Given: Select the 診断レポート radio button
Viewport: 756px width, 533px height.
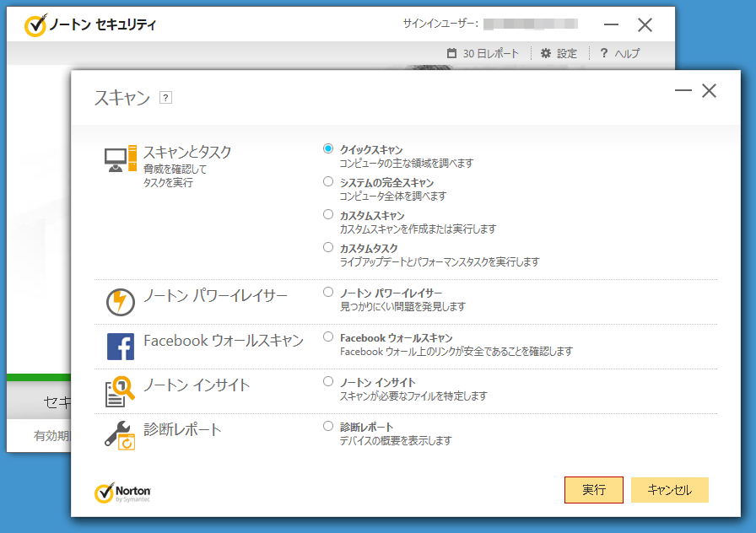Looking at the screenshot, I should [x=328, y=426].
